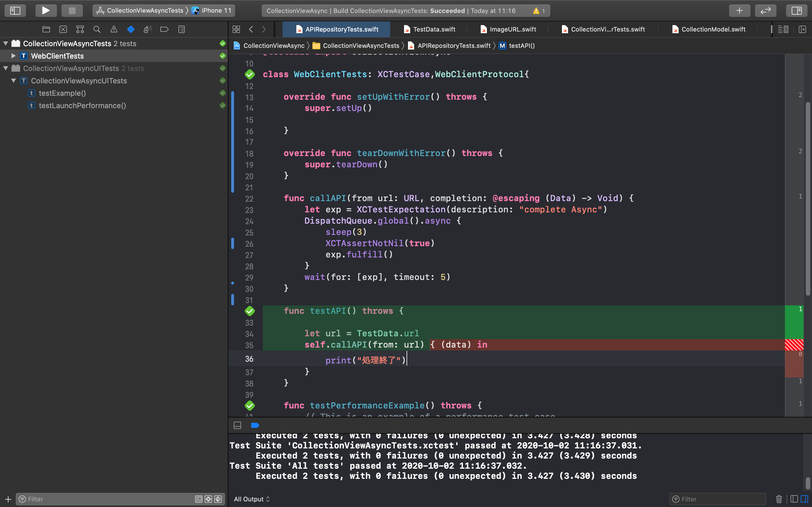
Task: Open the Breakpoint navigator icon
Action: click(164, 30)
